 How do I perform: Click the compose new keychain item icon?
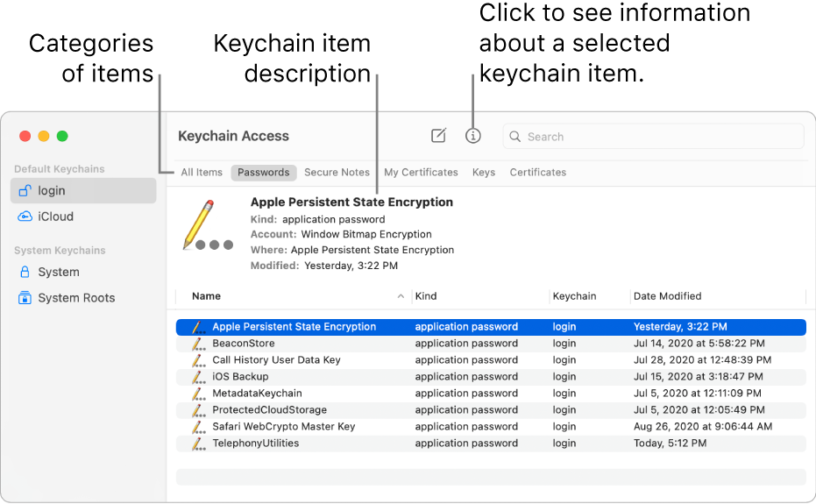[x=438, y=136]
